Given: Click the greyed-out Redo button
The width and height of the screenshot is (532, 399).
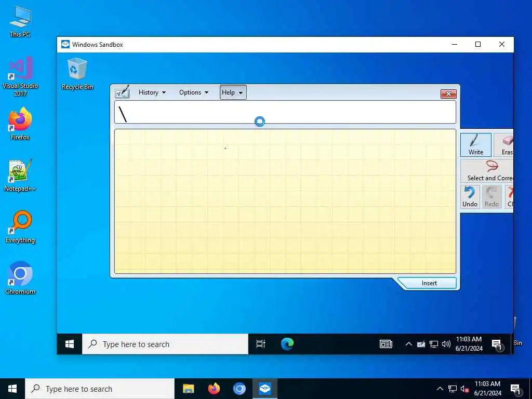Looking at the screenshot, I should pos(491,197).
